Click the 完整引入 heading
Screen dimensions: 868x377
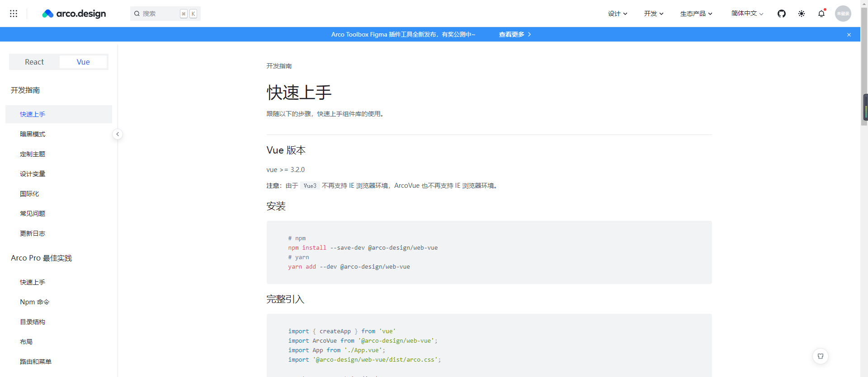click(x=285, y=299)
